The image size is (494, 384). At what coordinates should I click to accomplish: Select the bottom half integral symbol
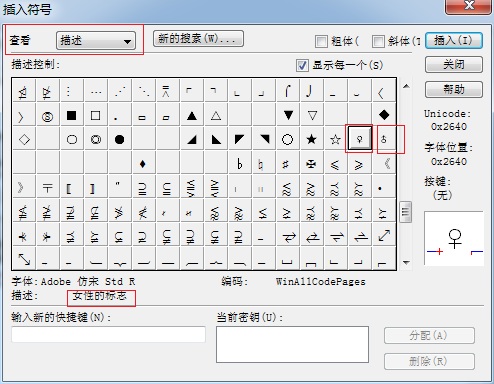point(310,90)
